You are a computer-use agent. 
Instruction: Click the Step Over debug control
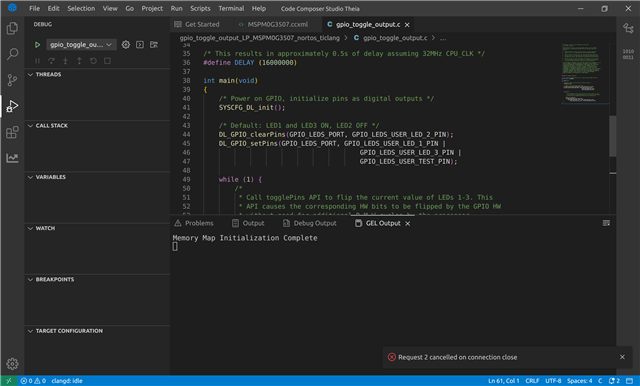(51, 61)
